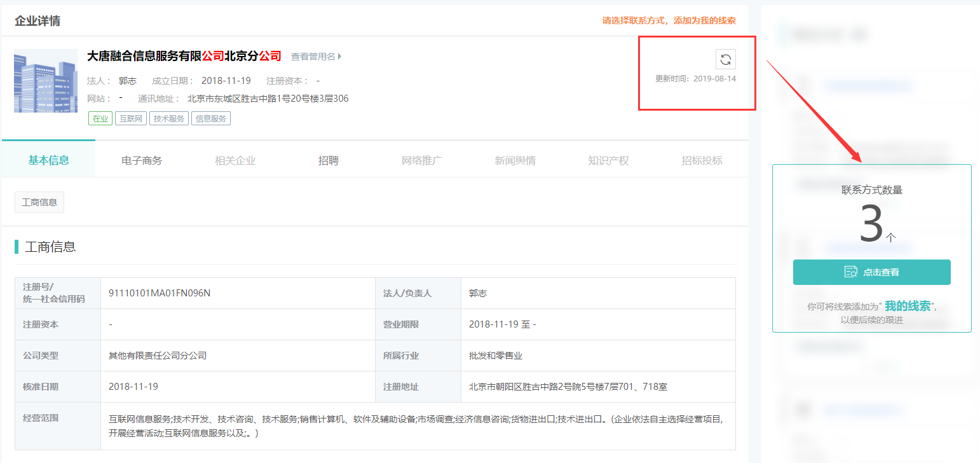The image size is (980, 463).
Task: Click the 联系方式数量 count 3
Action: (871, 224)
